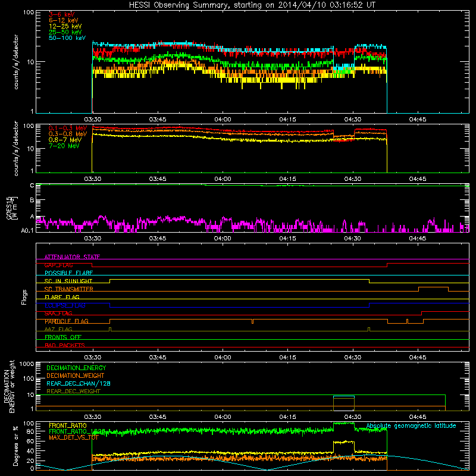Select the PARTICLE_FLAG label
This screenshot has width=476, height=476.
point(67,321)
